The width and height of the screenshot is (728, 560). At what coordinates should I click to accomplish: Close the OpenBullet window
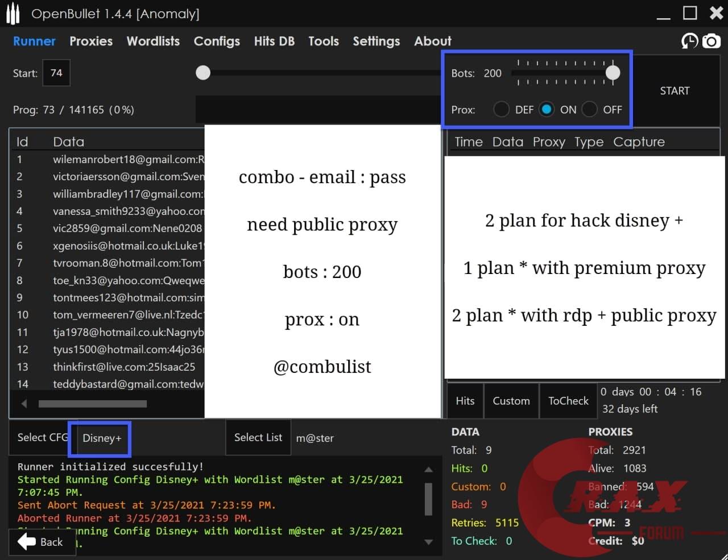tap(716, 13)
